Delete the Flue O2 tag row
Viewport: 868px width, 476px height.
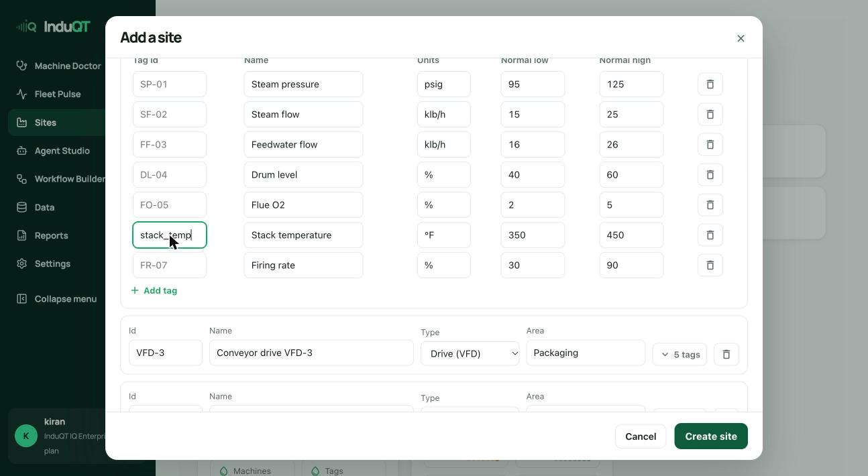coord(710,205)
